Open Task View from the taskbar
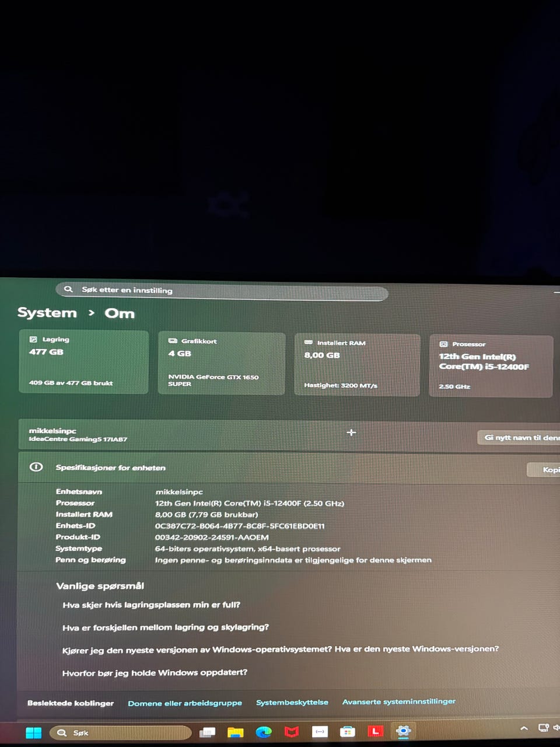This screenshot has height=747, width=560. tap(207, 732)
